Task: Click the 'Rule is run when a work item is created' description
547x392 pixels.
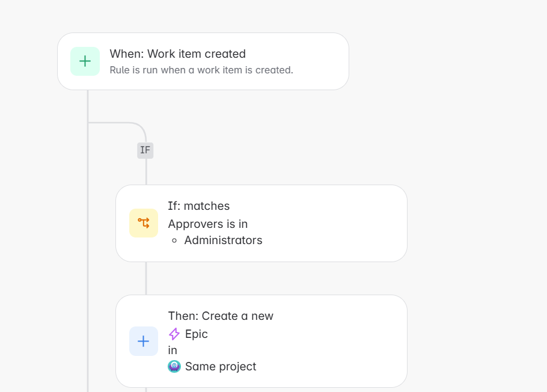Action: coord(201,70)
